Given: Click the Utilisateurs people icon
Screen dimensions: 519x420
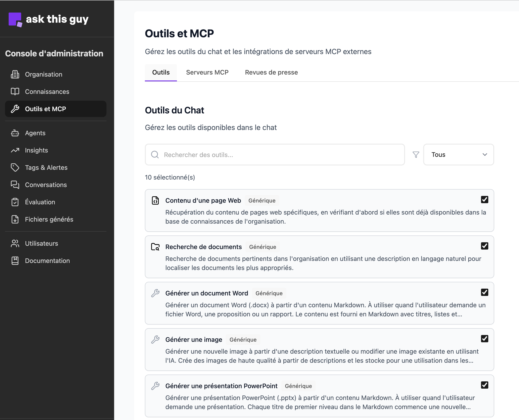Looking at the screenshot, I should coord(15,243).
